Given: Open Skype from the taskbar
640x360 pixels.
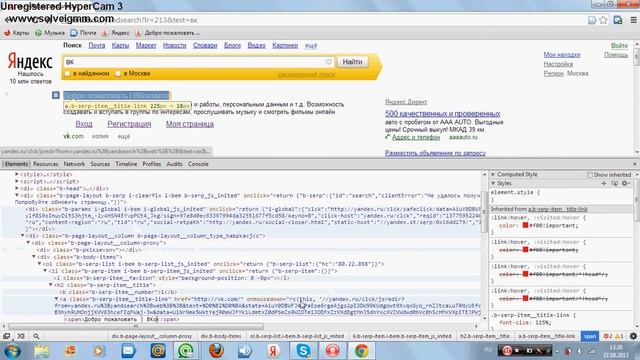Looking at the screenshot, I should (303, 351).
